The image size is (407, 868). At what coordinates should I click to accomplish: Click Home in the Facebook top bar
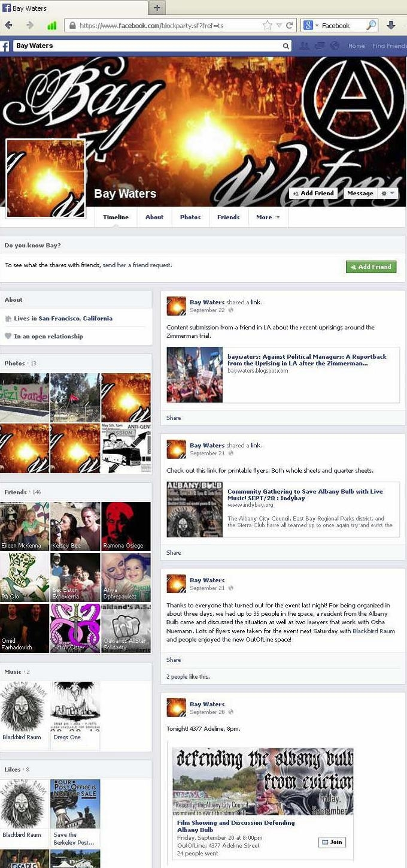(x=357, y=46)
